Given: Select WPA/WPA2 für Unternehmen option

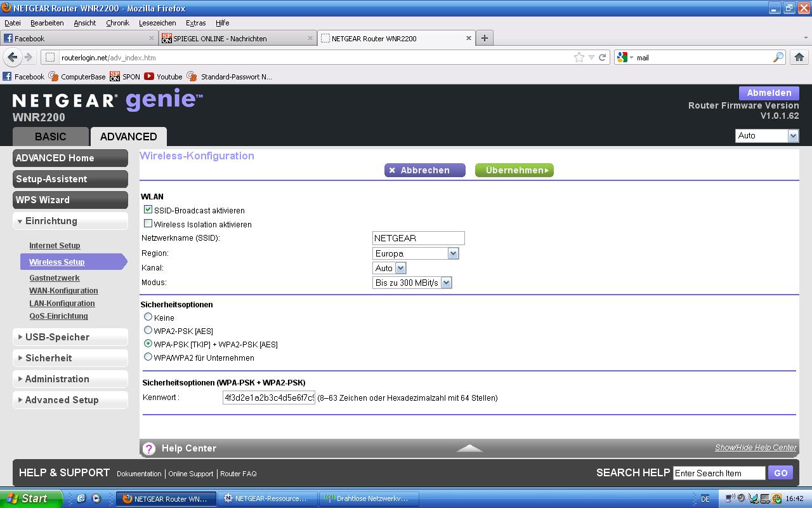Looking at the screenshot, I should point(148,356).
